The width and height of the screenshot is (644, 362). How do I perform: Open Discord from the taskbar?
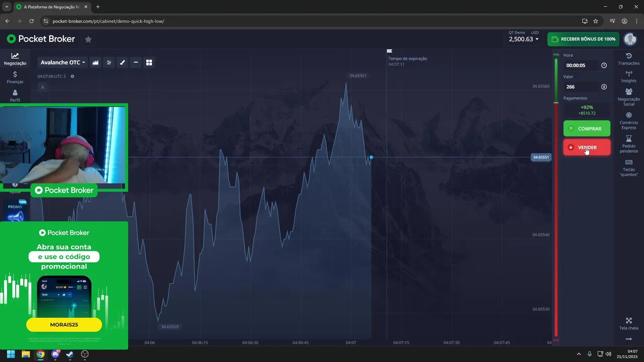[x=55, y=354]
